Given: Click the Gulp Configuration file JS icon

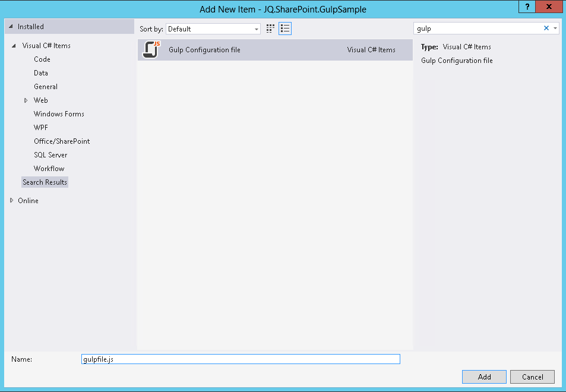Looking at the screenshot, I should [151, 49].
